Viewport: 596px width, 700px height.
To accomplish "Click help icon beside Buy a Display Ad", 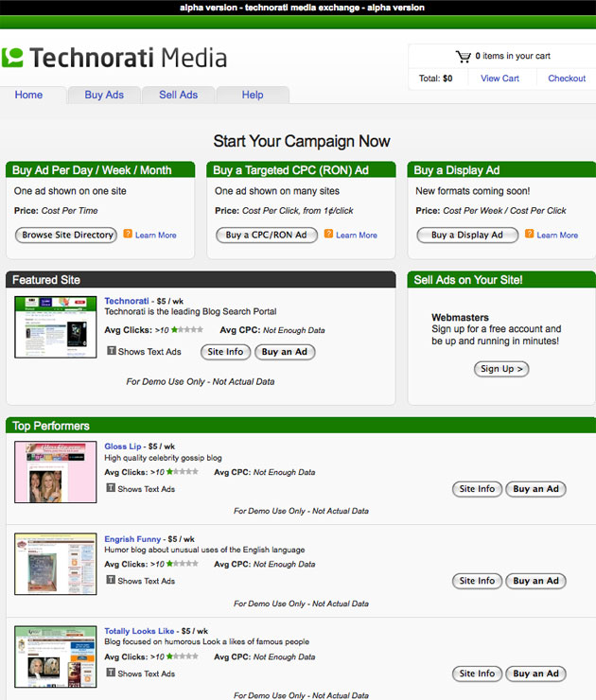I will pyautogui.click(x=530, y=234).
